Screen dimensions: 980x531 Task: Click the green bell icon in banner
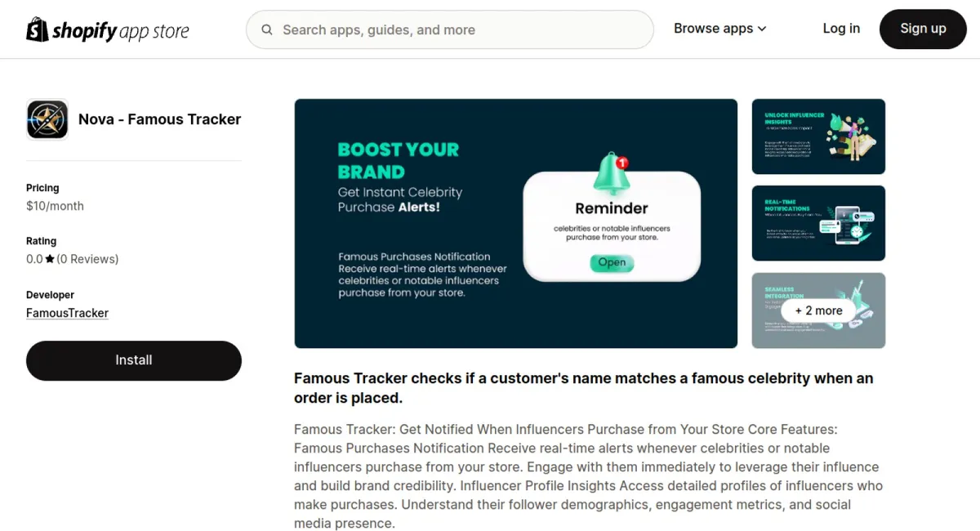[610, 173]
